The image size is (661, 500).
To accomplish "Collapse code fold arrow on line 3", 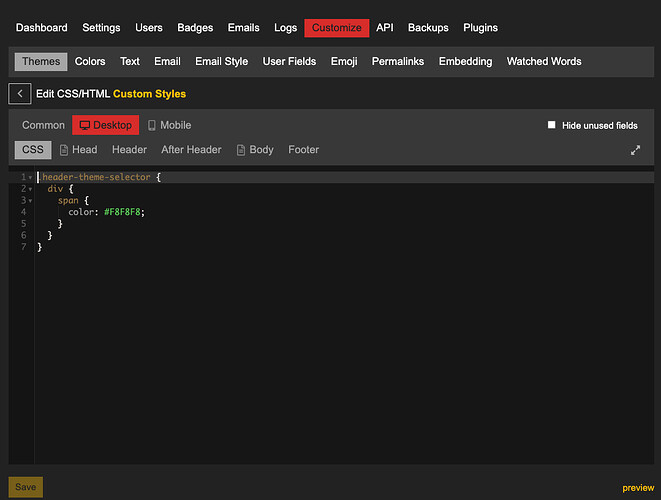I will 30,201.
